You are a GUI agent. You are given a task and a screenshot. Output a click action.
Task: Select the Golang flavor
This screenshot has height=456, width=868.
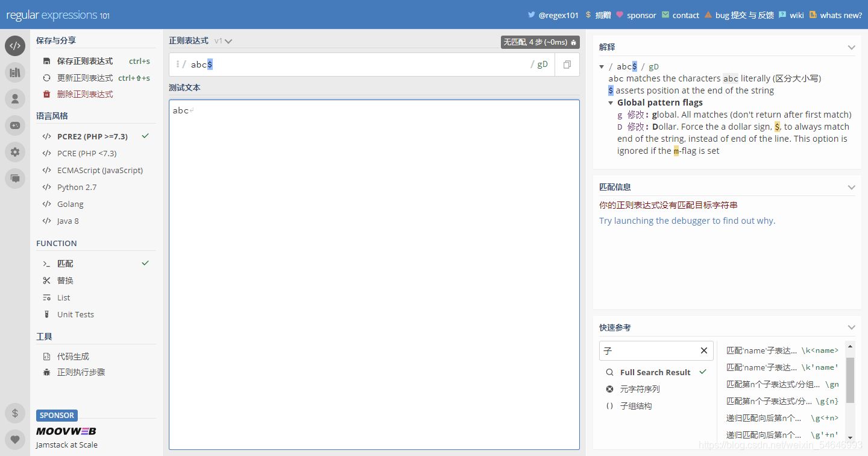tap(96, 204)
